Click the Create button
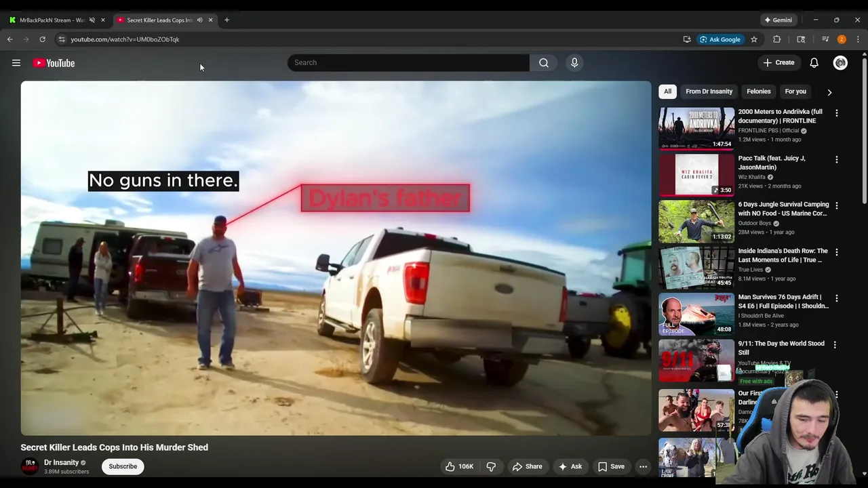Viewport: 868px width, 488px height. [778, 62]
